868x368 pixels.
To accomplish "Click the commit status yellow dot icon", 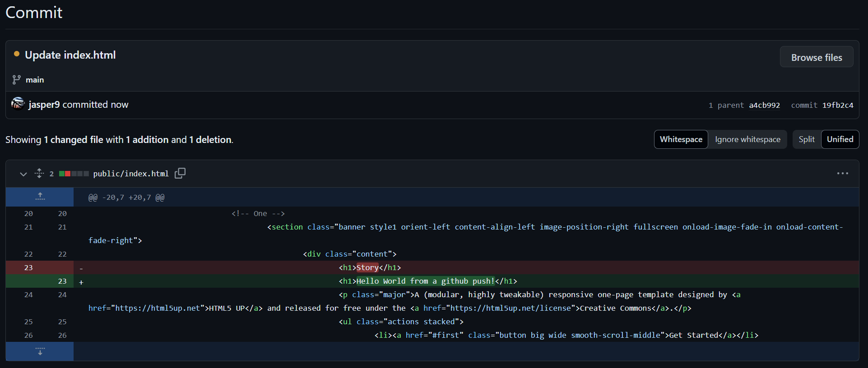I will click(x=17, y=54).
